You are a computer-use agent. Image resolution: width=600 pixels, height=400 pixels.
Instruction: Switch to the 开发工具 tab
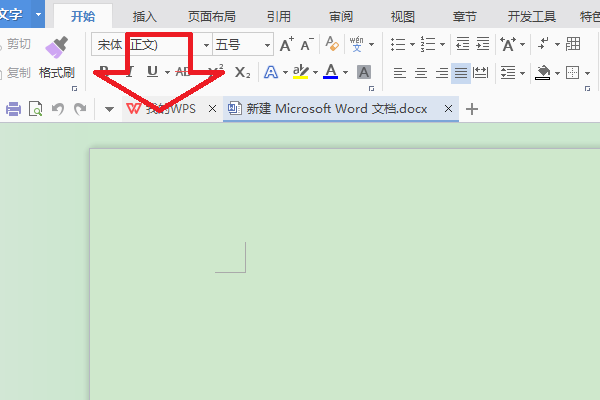(x=532, y=16)
